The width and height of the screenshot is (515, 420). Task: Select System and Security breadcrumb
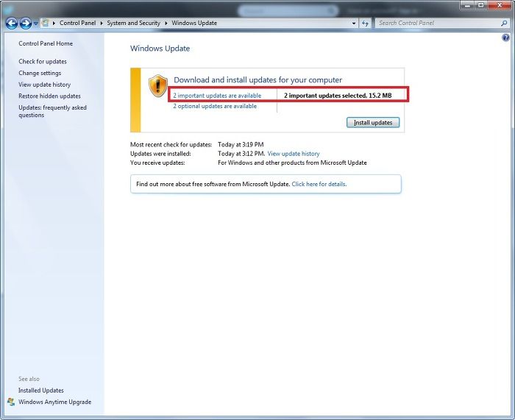[x=133, y=23]
